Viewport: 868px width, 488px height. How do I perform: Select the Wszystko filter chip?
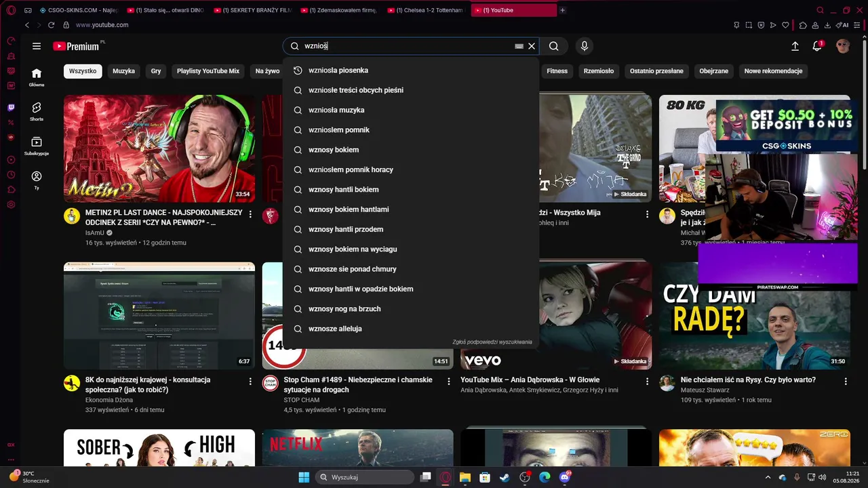pos(83,71)
